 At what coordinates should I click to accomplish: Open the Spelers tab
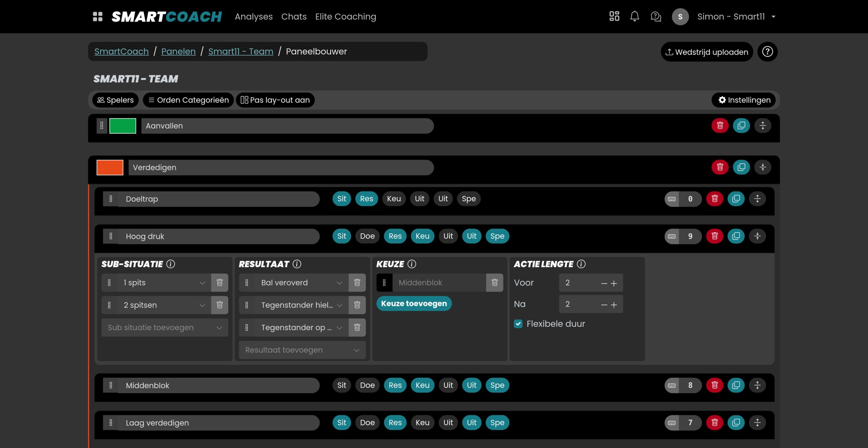116,100
